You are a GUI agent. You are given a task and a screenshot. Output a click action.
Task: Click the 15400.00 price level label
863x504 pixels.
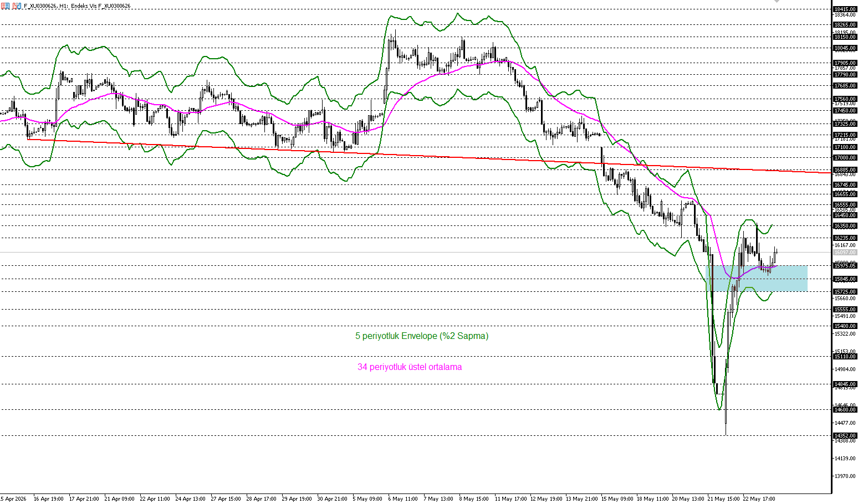[x=845, y=326]
